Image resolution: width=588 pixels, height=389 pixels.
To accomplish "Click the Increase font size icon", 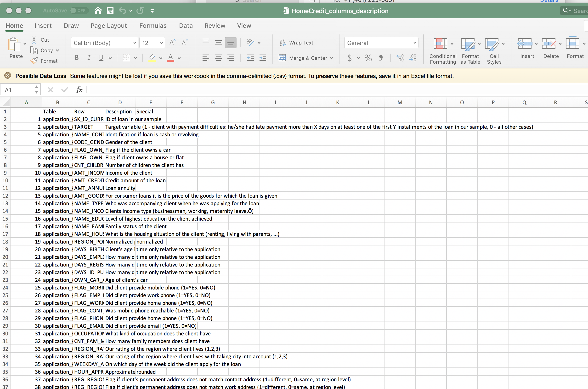I will point(172,43).
